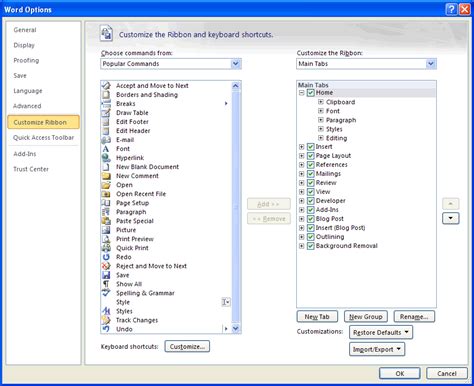This screenshot has height=386, width=474.
Task: Expand the Paragraph group under Home
Action: tap(321, 120)
